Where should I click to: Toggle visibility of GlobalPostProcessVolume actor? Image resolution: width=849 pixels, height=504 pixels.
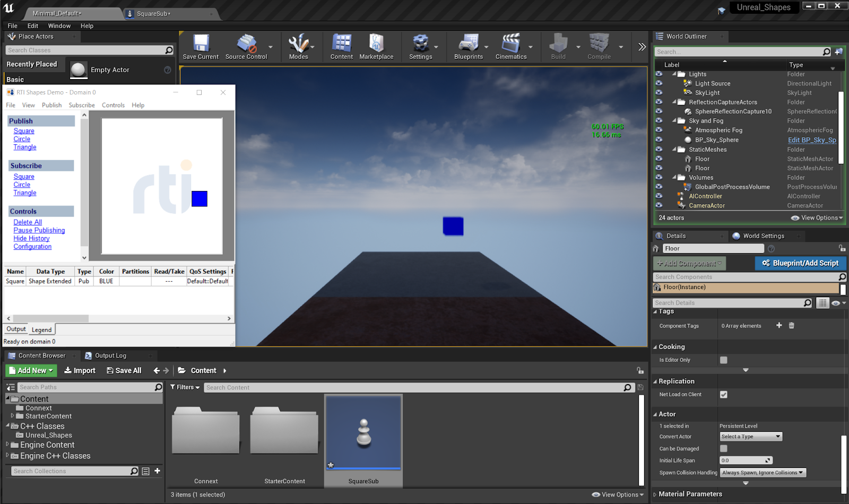(x=659, y=187)
